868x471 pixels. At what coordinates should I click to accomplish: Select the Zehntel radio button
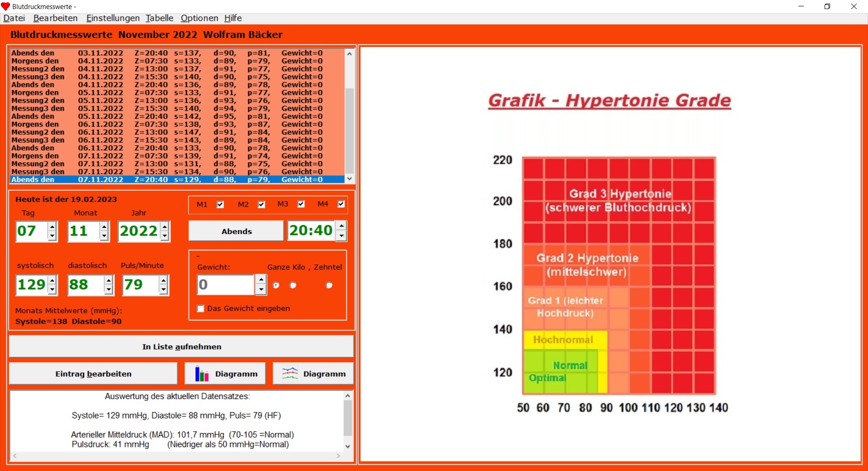pos(329,285)
